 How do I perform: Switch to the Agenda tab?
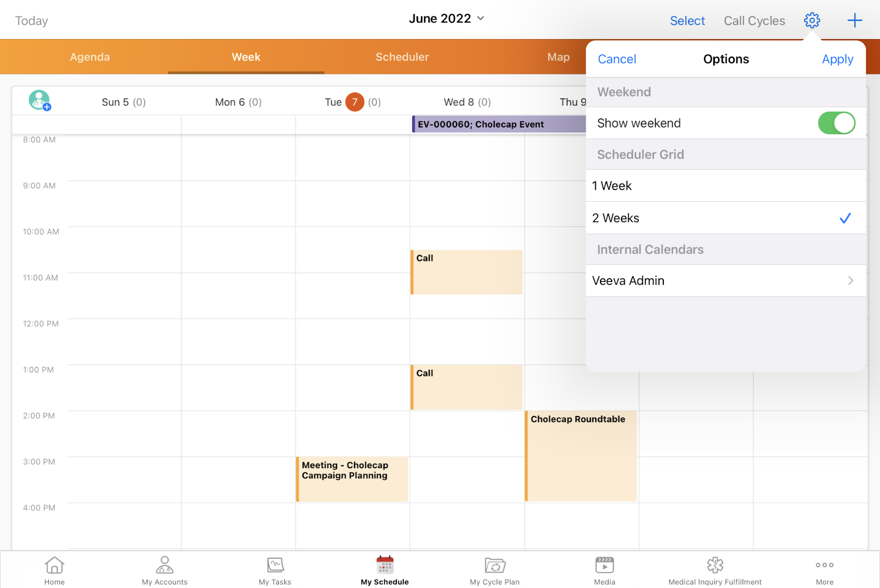point(90,57)
